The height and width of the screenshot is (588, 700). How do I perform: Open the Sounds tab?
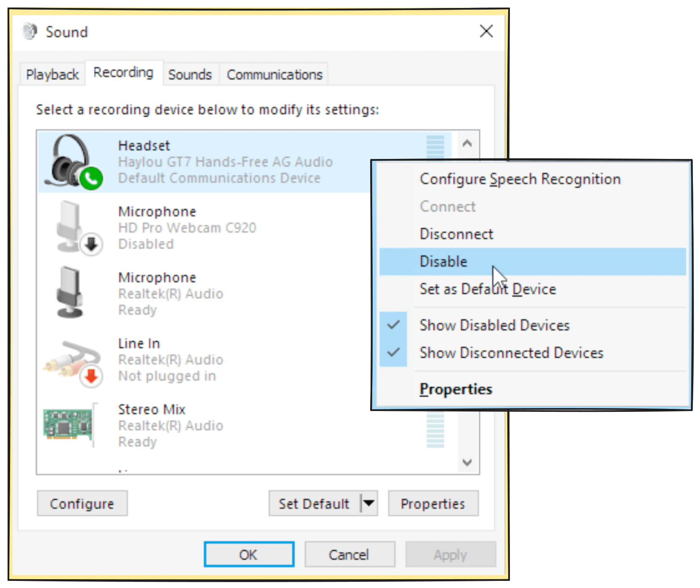[x=190, y=74]
